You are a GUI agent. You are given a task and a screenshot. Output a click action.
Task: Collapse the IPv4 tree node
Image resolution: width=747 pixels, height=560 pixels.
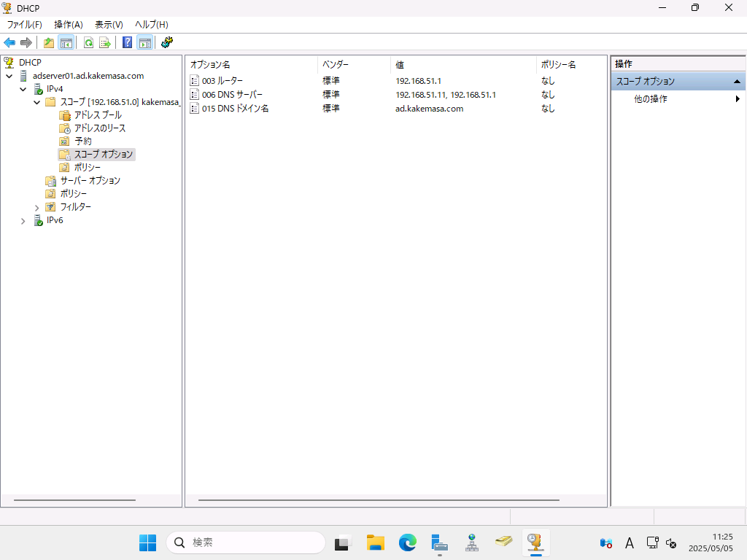point(23,89)
